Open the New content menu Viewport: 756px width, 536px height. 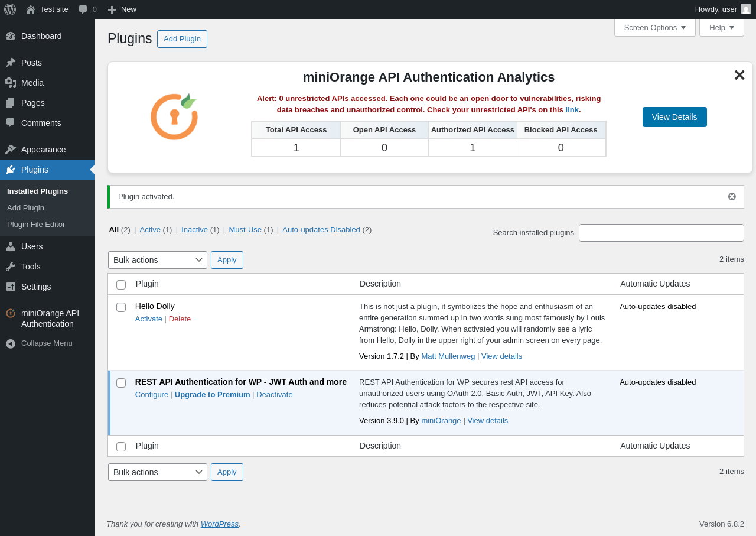122,9
